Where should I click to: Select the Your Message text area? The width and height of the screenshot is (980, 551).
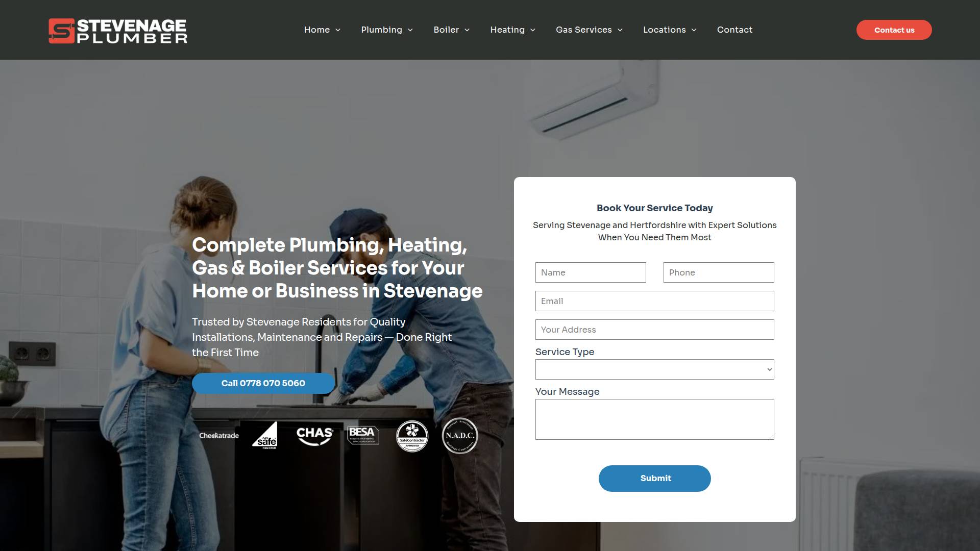tap(654, 419)
